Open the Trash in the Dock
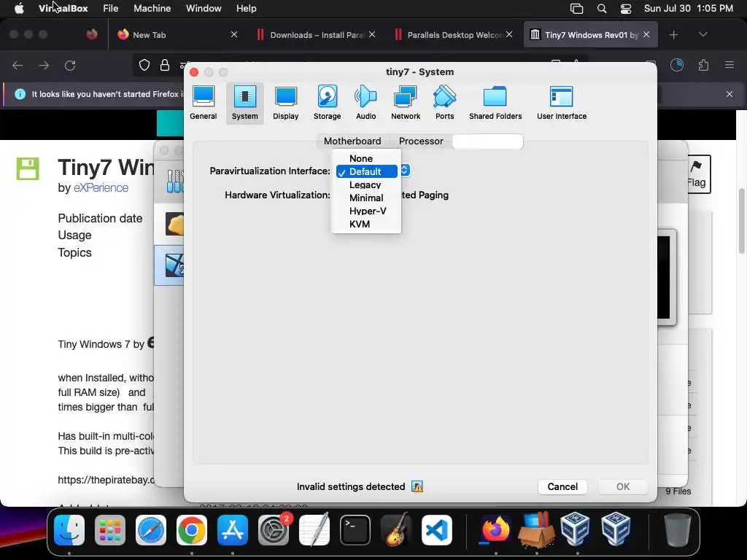The height and width of the screenshot is (560, 747). coord(678,531)
